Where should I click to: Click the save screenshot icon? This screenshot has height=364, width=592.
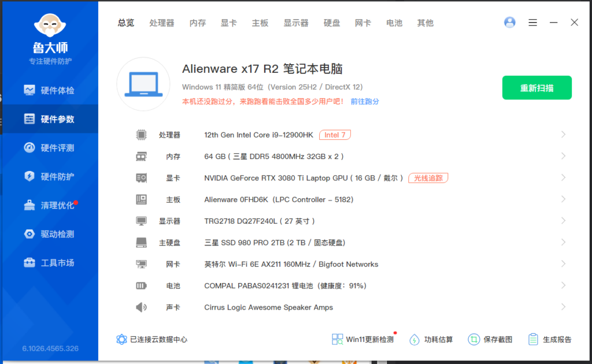(x=474, y=339)
